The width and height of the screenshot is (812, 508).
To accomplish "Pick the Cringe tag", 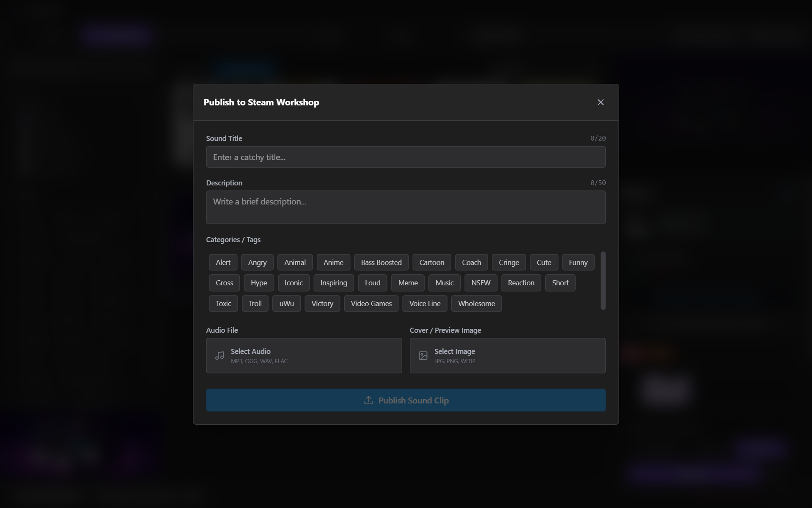I will (x=509, y=262).
